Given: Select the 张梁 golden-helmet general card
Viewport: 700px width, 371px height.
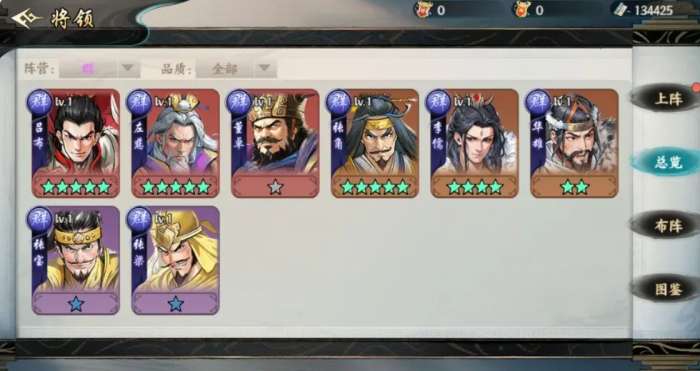Looking at the screenshot, I should 175,260.
